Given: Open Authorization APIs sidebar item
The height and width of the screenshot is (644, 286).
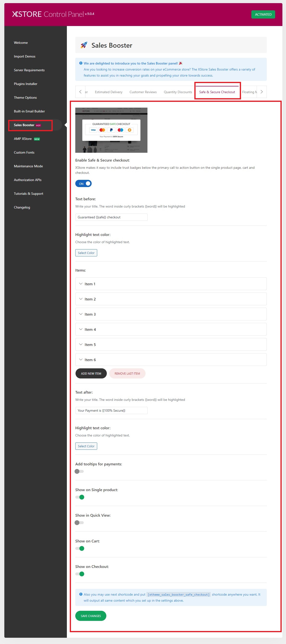Looking at the screenshot, I should 27,180.
